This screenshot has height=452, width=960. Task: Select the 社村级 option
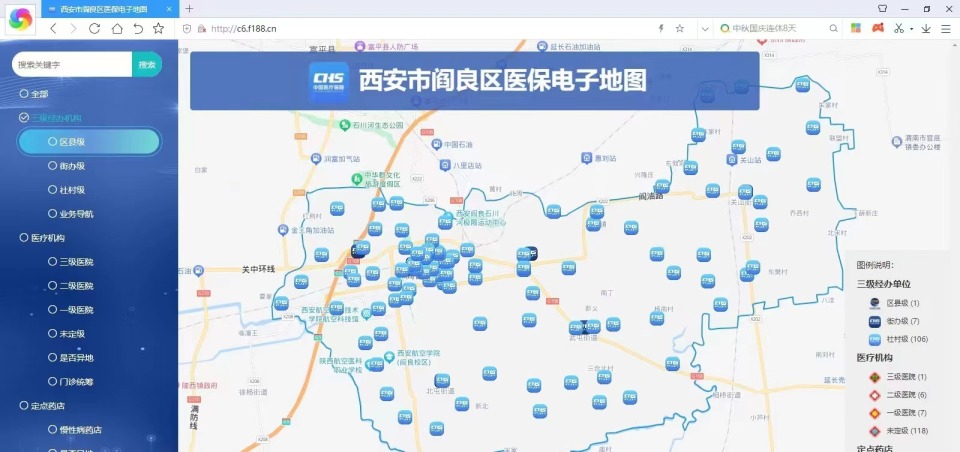tap(66, 190)
